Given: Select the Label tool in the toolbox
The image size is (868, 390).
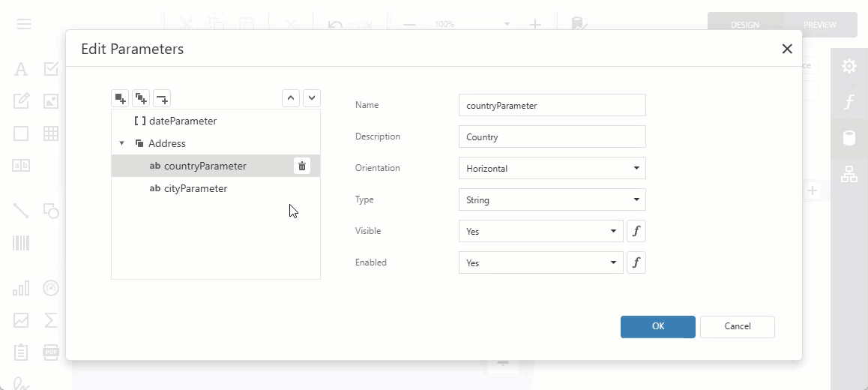Looking at the screenshot, I should tap(21, 69).
